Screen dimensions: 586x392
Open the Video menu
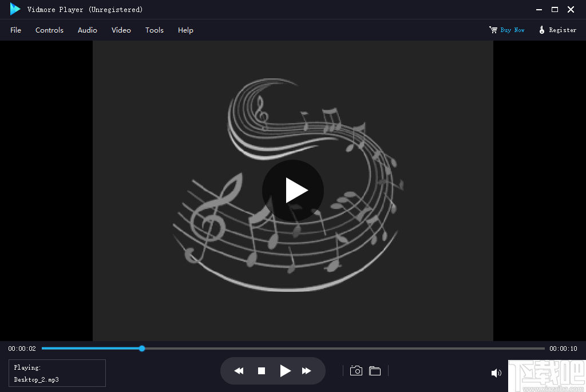[x=121, y=30]
